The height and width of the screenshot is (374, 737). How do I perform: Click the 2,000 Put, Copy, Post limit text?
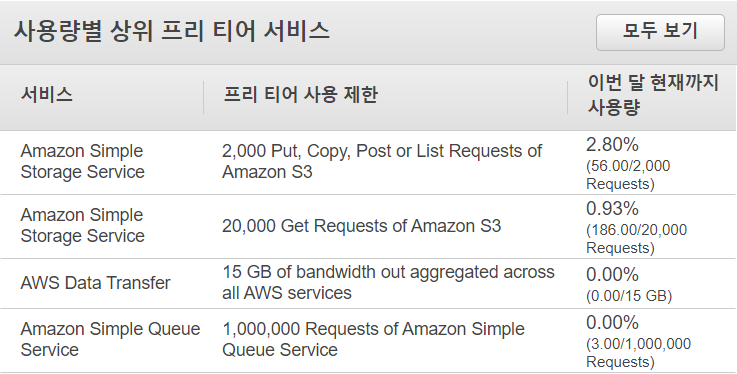pyautogui.click(x=382, y=161)
